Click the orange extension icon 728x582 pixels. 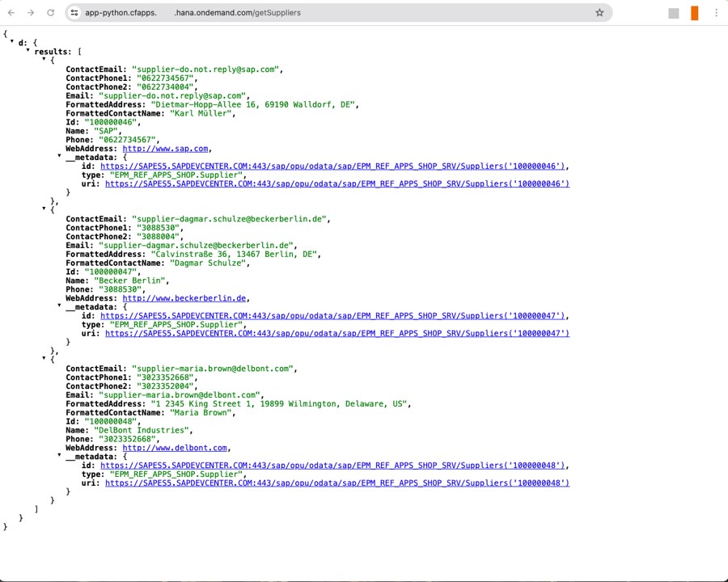point(694,12)
